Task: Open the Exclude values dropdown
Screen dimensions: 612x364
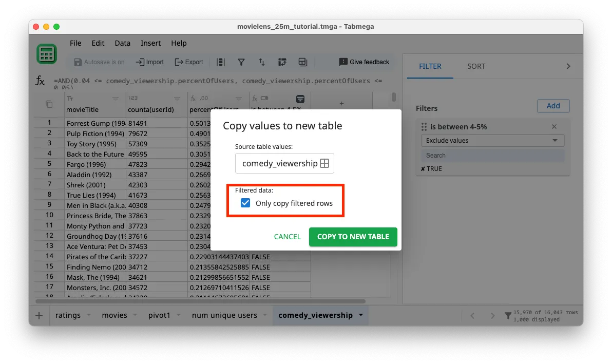Action: coord(492,140)
